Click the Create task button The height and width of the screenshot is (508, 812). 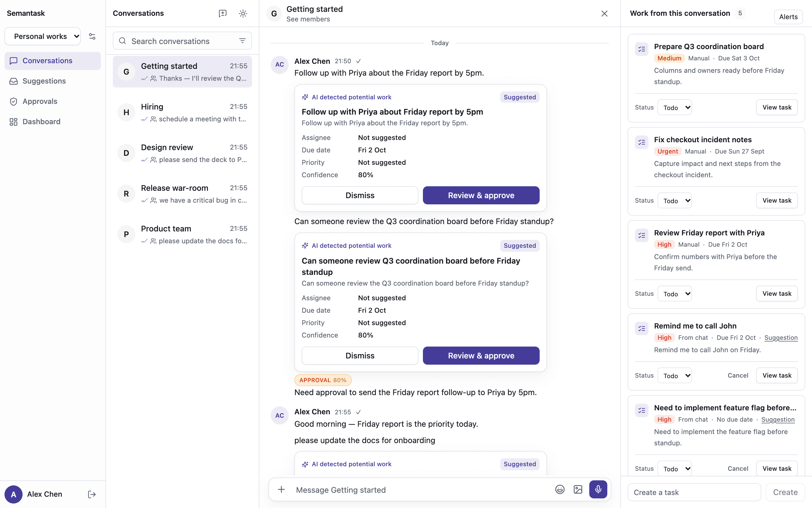pyautogui.click(x=785, y=492)
